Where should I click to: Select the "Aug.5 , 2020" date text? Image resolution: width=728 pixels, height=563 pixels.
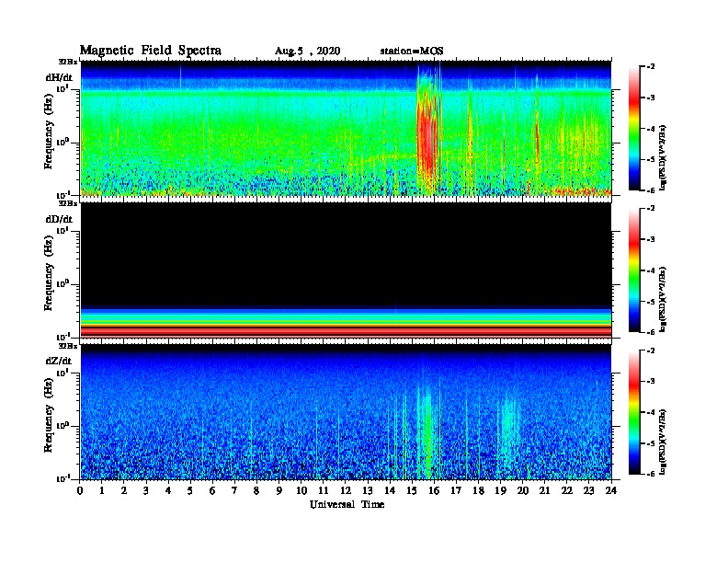[307, 52]
